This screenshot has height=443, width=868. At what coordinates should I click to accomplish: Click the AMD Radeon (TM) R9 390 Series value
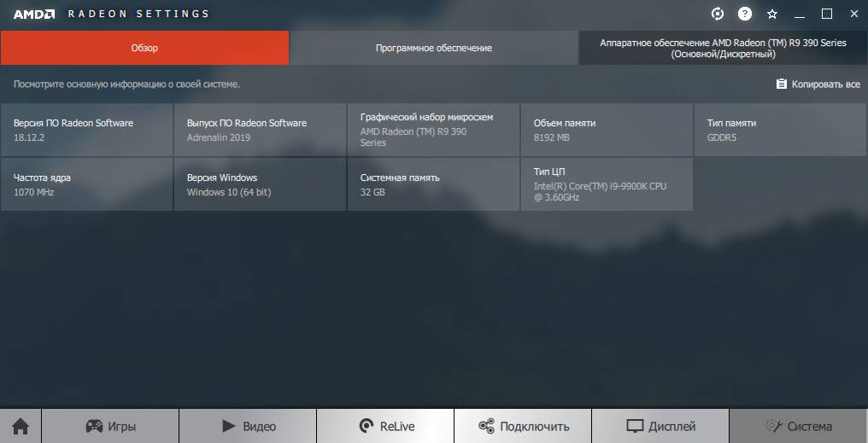coord(413,137)
